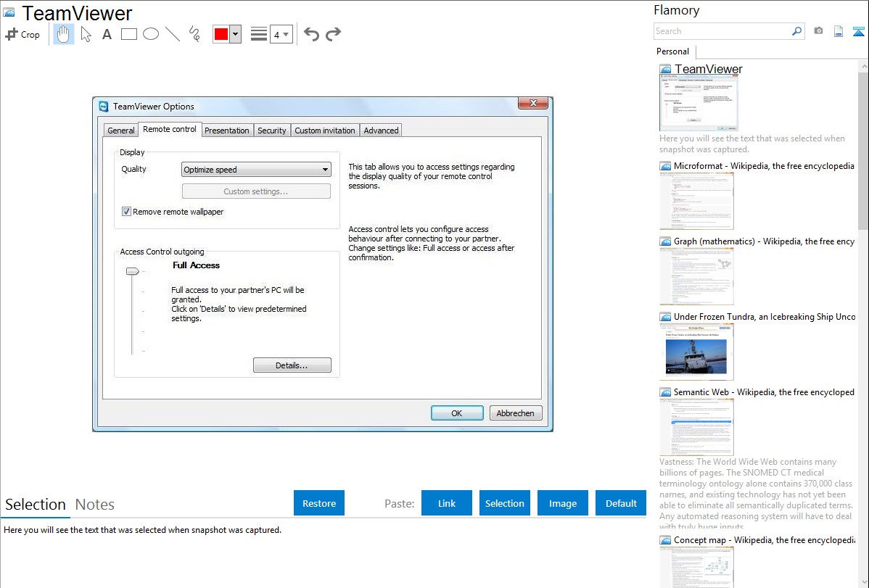The width and height of the screenshot is (869, 588).
Task: Toggle Remove remote wallpaper checkbox
Action: 126,212
